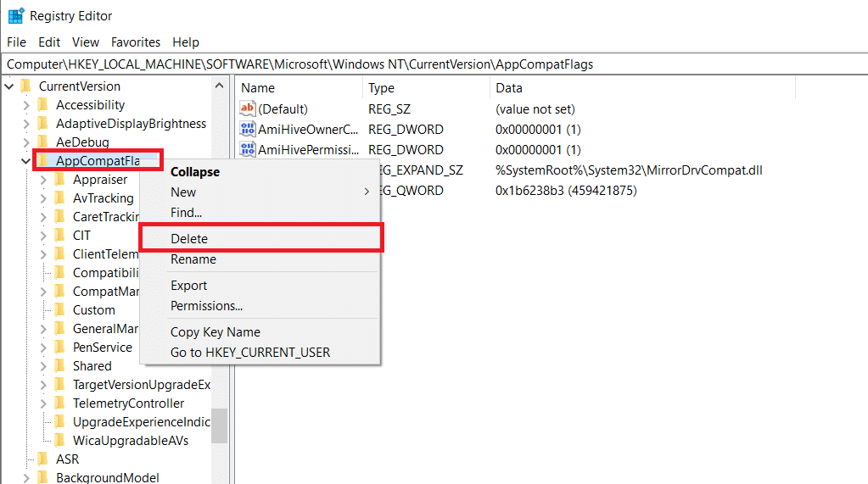Click the CaretTracking folder icon
The height and width of the screenshot is (484, 868).
point(59,216)
